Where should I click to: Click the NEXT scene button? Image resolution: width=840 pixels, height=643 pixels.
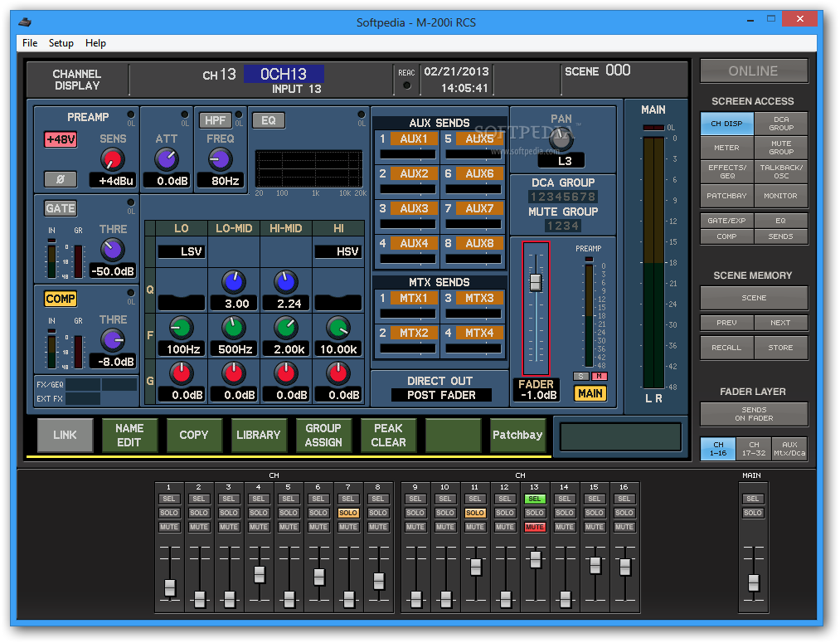[x=781, y=323]
